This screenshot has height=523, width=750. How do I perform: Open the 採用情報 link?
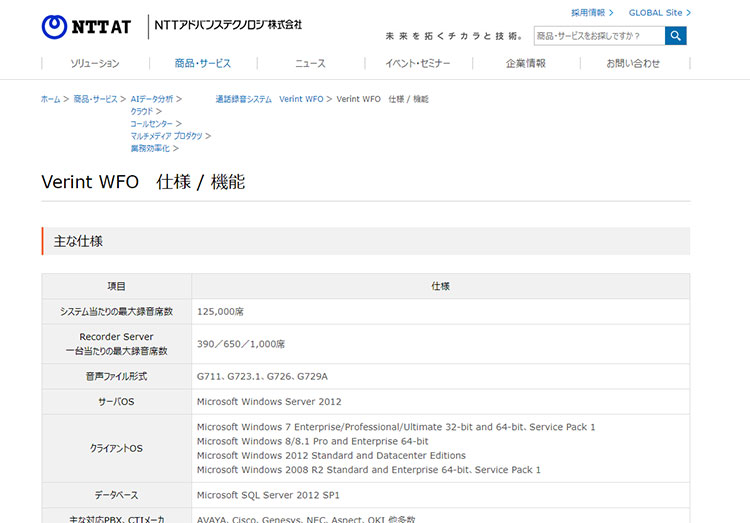tap(592, 13)
